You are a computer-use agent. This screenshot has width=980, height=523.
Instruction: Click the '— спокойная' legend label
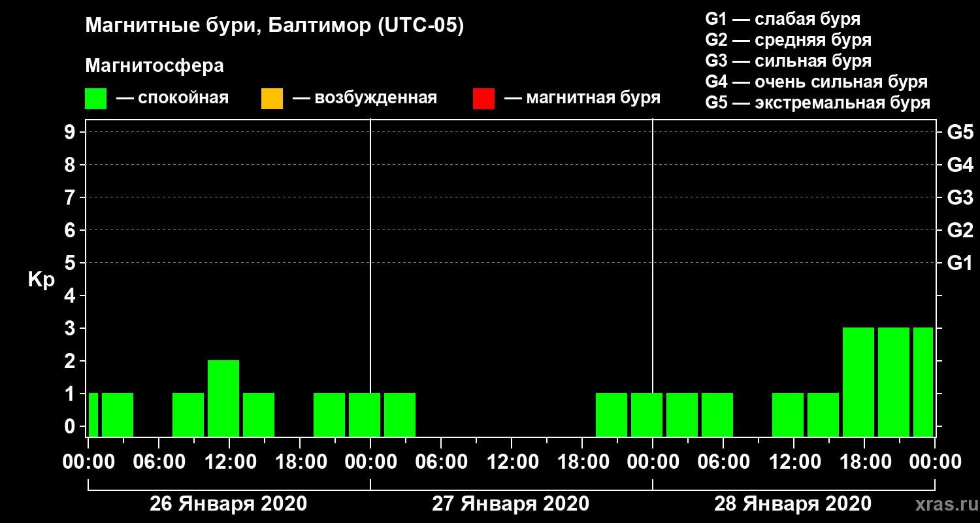[172, 99]
